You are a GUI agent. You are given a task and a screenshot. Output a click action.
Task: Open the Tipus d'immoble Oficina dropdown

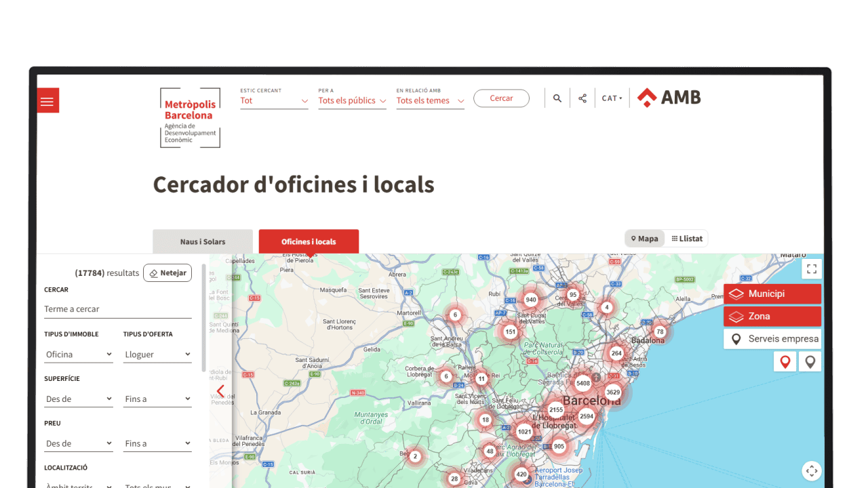tap(79, 354)
